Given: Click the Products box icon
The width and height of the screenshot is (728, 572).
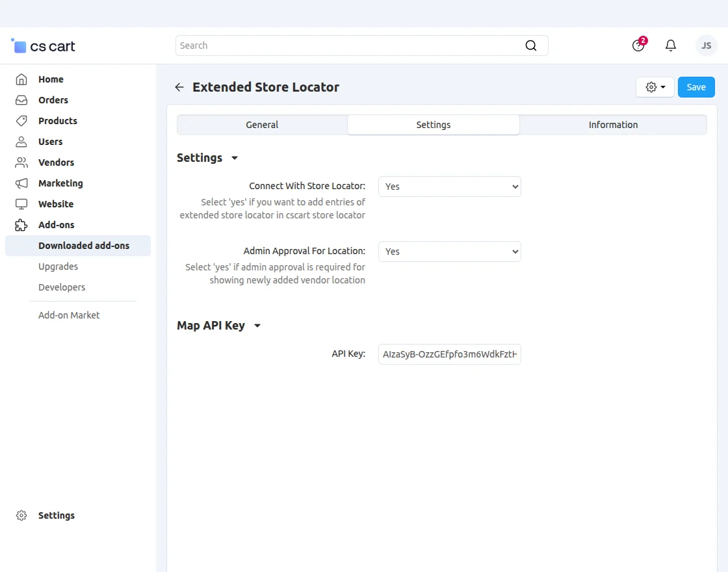Looking at the screenshot, I should click(21, 120).
